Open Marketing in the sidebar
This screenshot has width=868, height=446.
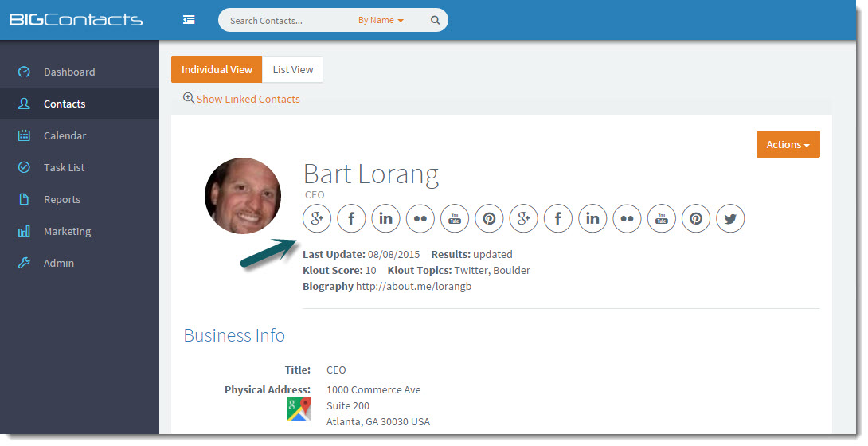79,231
